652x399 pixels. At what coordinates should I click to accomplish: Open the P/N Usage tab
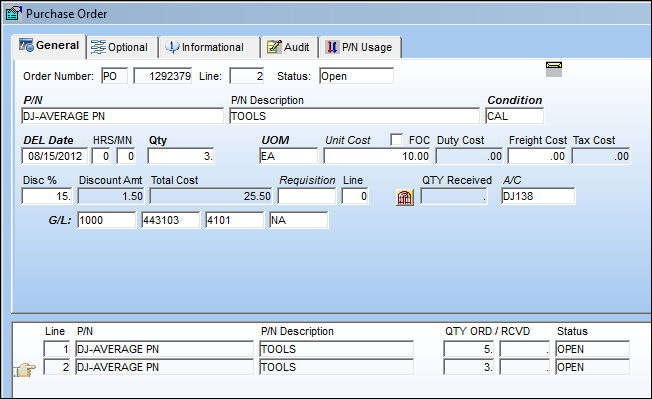coord(360,47)
